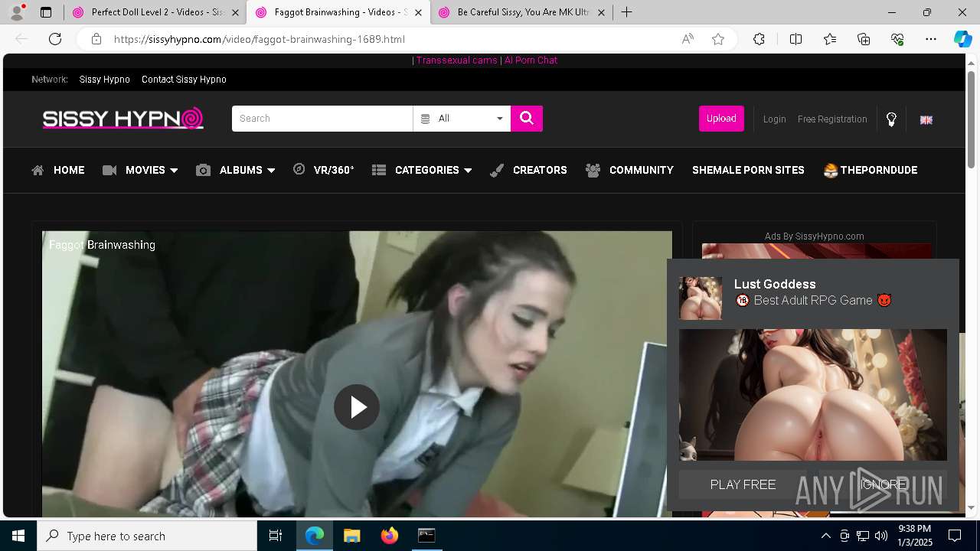Open the CREATORS page
Viewport: 980px width, 551px height.
point(528,170)
